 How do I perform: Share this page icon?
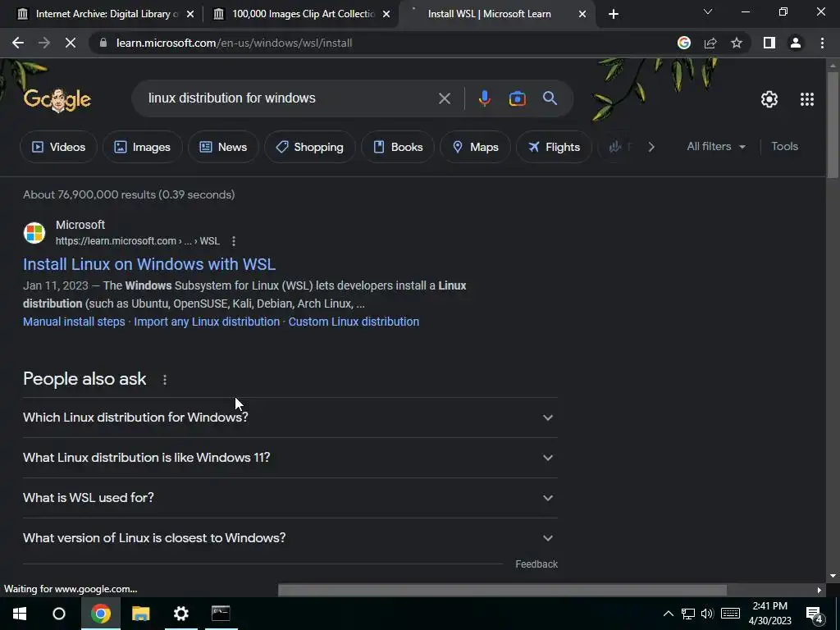[710, 43]
